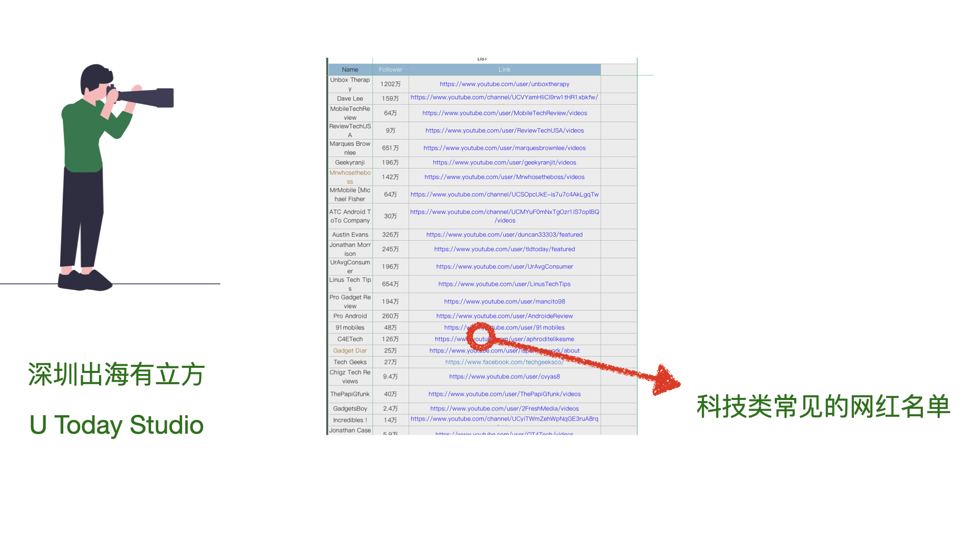
Task: Select the Geekyranji name cell
Action: point(350,163)
